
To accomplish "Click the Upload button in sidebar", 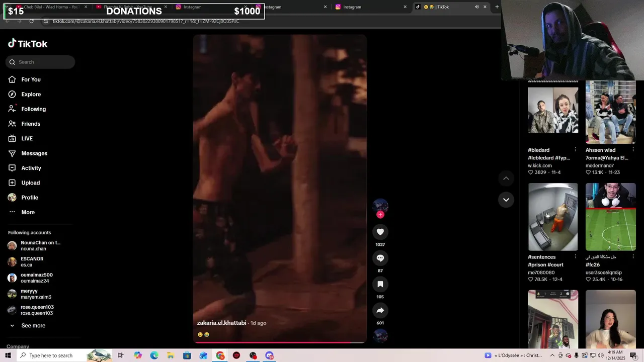I will click(x=24, y=183).
